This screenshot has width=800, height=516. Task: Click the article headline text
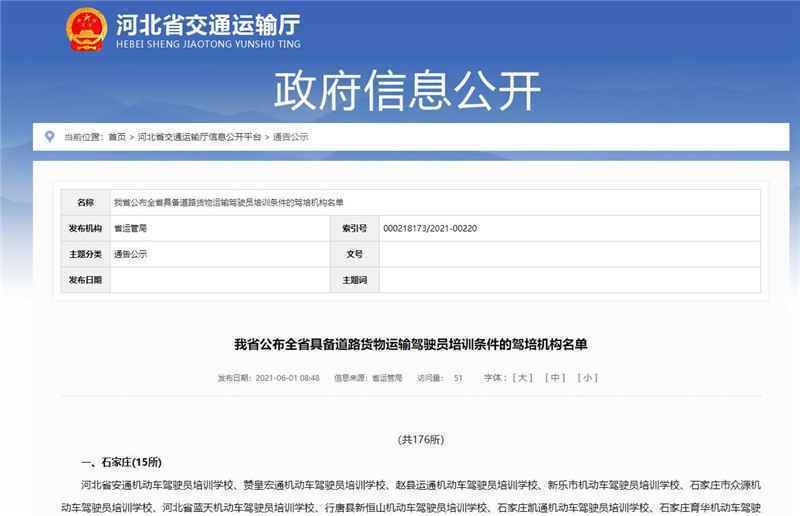point(411,345)
